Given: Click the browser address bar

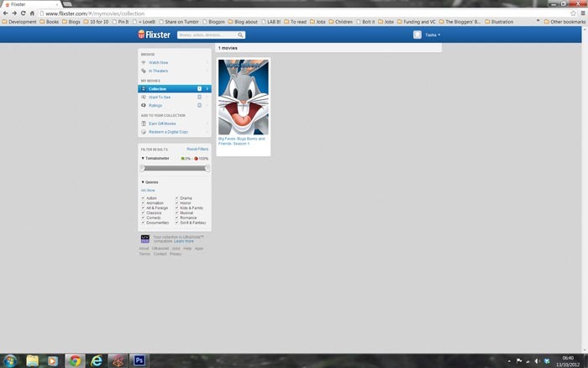Looking at the screenshot, I should point(304,13).
